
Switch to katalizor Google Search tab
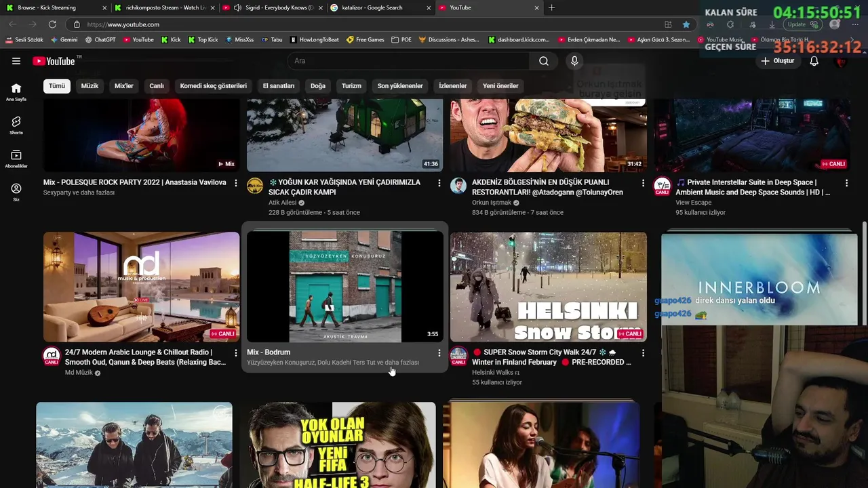[x=380, y=7]
